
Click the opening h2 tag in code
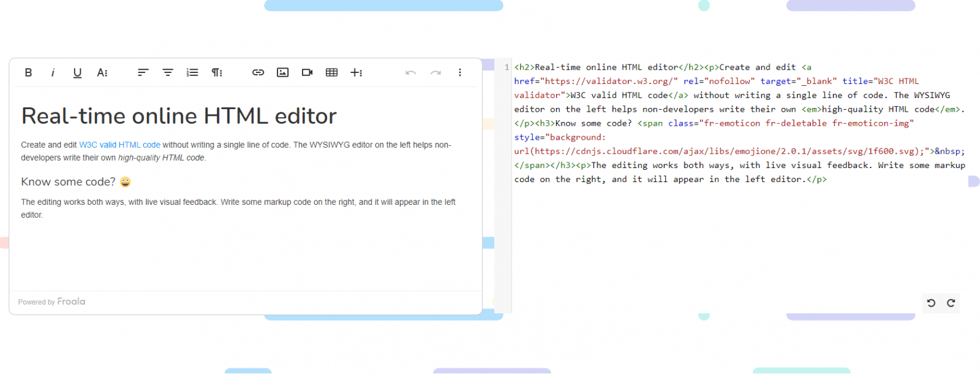click(524, 67)
